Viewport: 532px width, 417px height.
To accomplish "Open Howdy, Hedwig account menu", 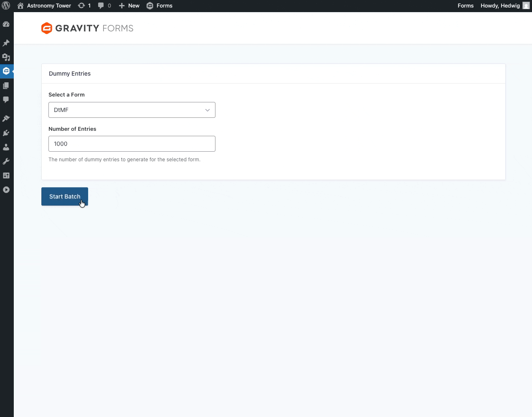I will tap(505, 6).
